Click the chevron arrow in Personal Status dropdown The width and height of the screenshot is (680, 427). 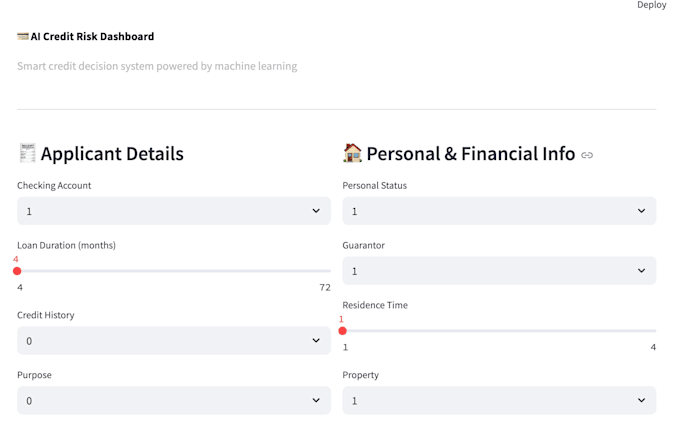point(641,211)
